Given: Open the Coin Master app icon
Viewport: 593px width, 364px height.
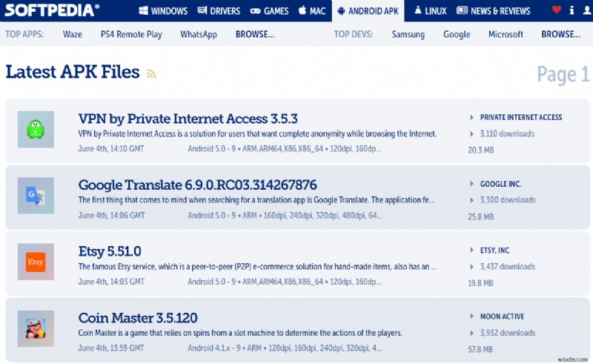Looking at the screenshot, I should point(36,328).
